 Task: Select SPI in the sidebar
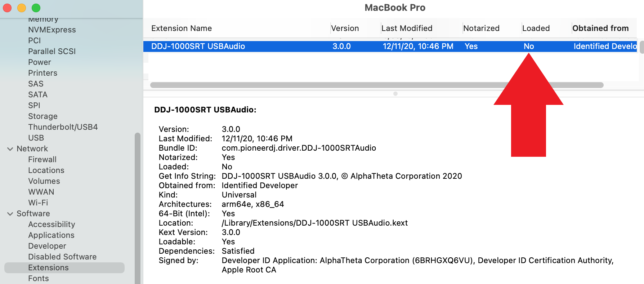(34, 106)
